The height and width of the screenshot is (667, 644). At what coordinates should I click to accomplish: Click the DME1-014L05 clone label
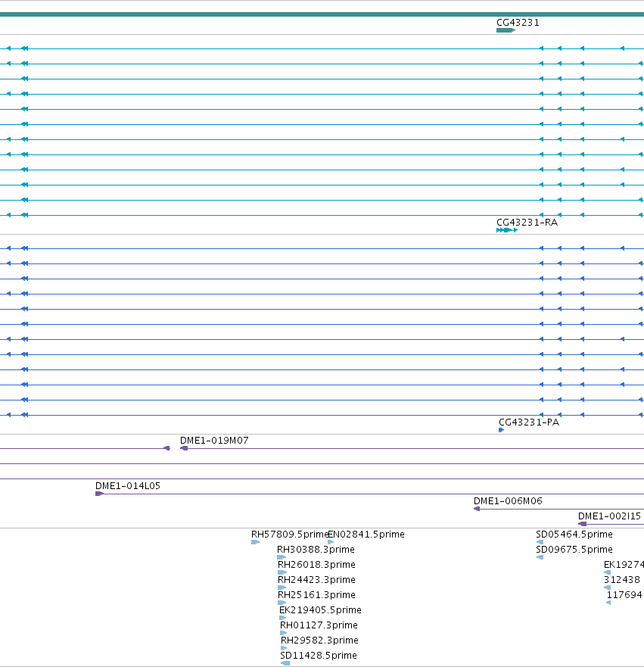point(128,486)
